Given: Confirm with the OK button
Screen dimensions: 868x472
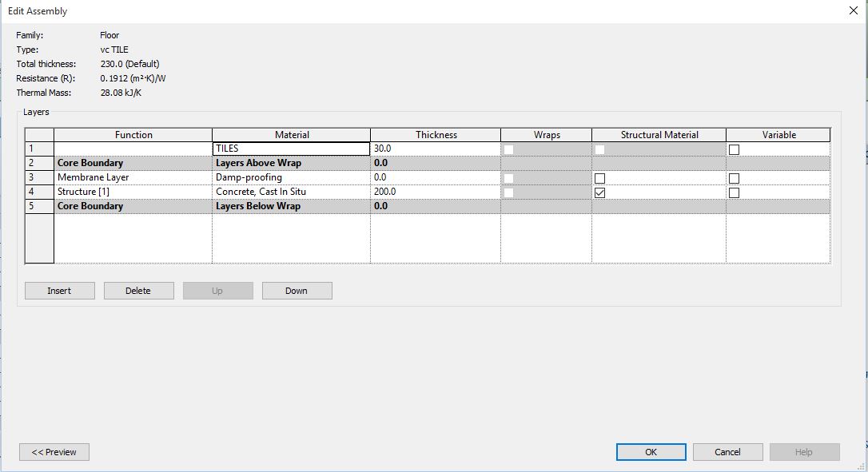Looking at the screenshot, I should 651,452.
